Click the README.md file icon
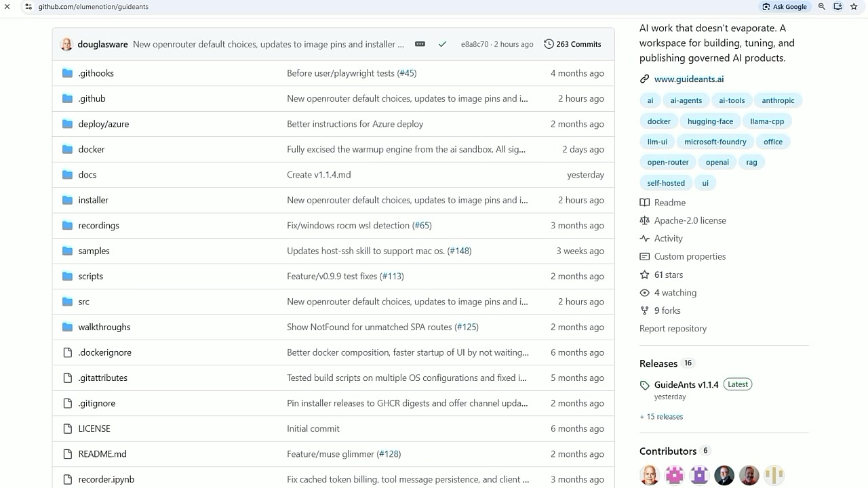The width and height of the screenshot is (868, 488). 67,454
